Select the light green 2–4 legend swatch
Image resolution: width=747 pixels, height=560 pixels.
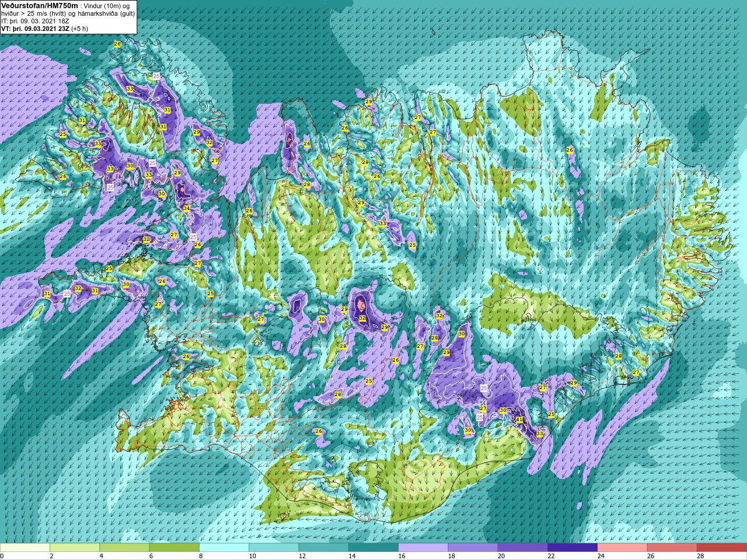(75, 548)
